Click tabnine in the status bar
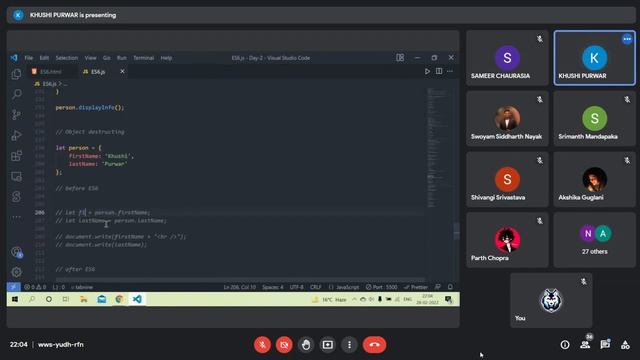The width and height of the screenshot is (640, 360). pos(82,287)
